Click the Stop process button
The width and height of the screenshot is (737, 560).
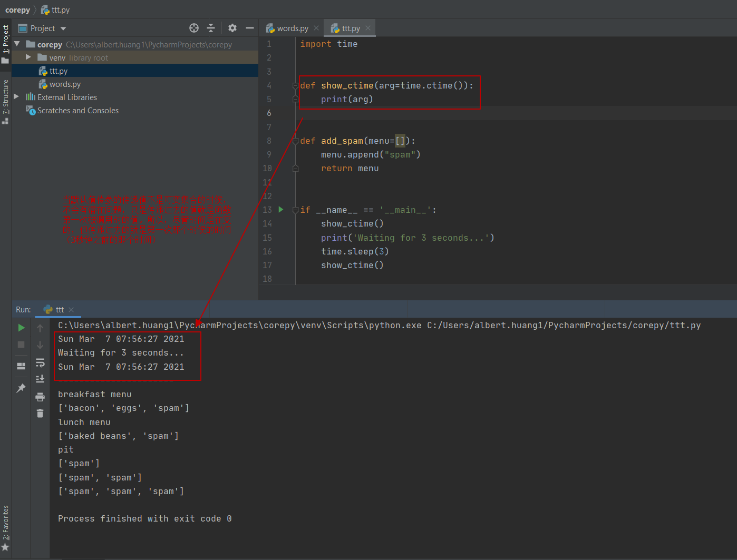21,345
